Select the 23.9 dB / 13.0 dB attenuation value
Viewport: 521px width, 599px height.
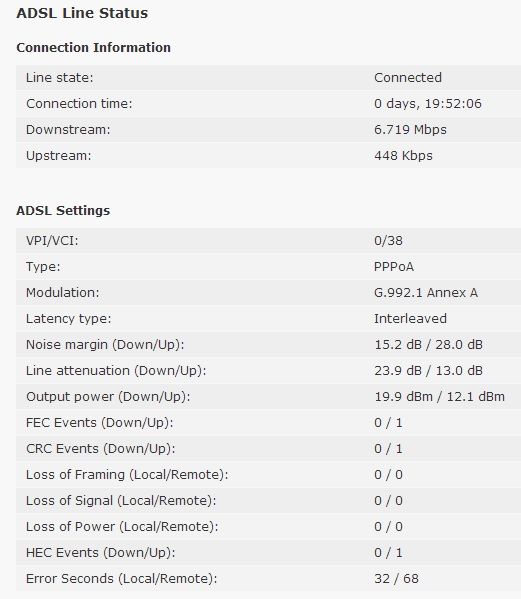[428, 371]
